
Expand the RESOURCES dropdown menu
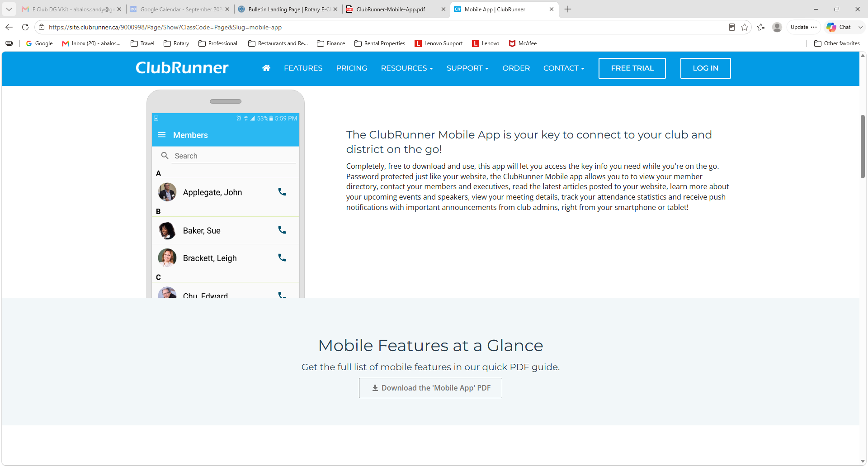(x=407, y=68)
